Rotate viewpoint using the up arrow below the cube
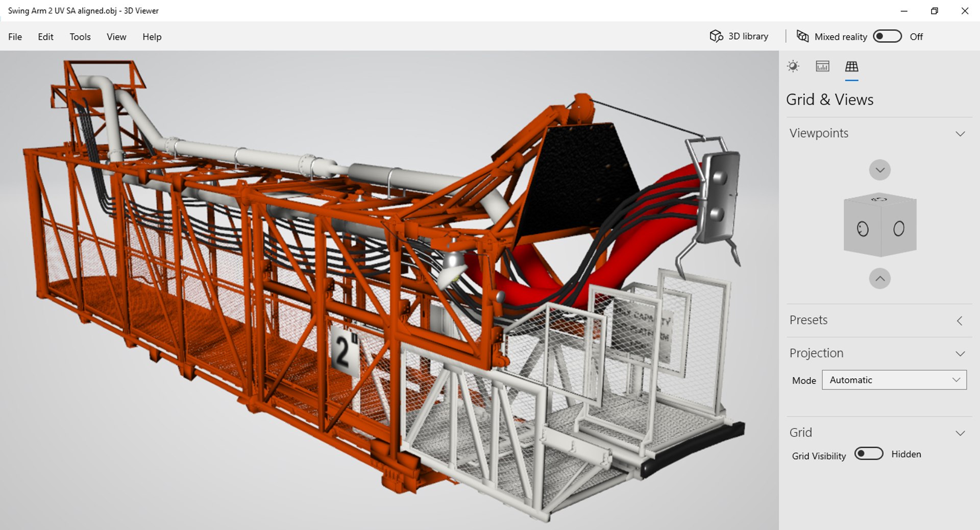Image resolution: width=980 pixels, height=530 pixels. tap(880, 279)
